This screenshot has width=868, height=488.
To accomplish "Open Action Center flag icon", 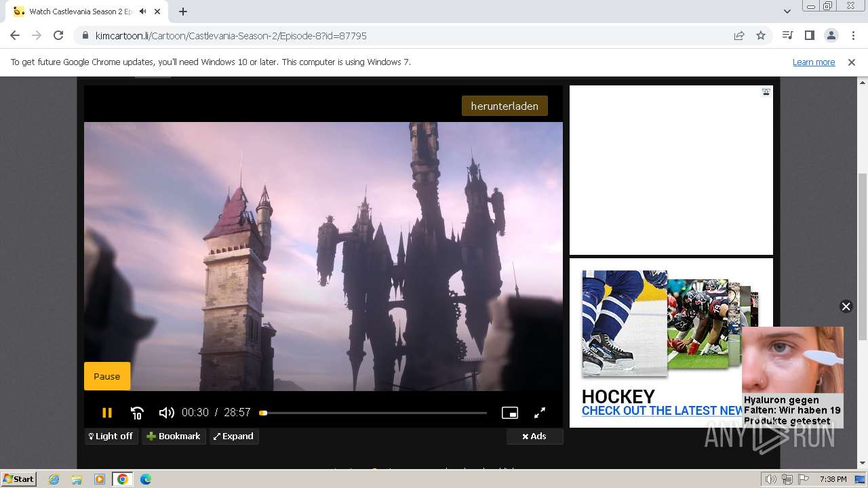I will pyautogui.click(x=804, y=479).
